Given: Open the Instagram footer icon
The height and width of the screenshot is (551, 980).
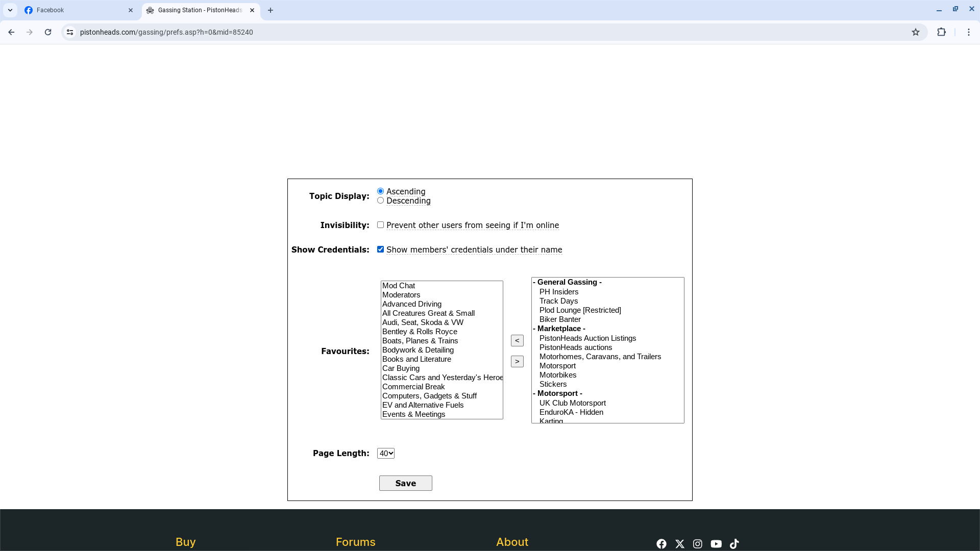Looking at the screenshot, I should [x=698, y=544].
